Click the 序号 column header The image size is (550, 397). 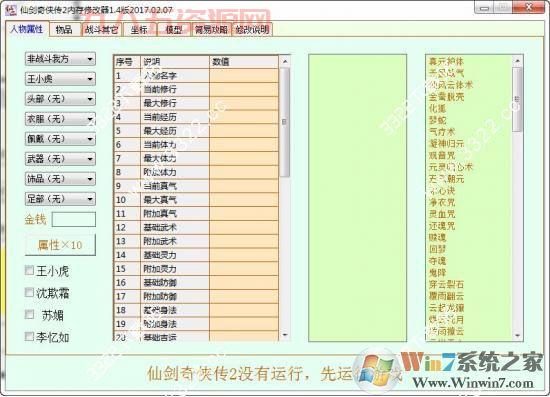click(127, 62)
